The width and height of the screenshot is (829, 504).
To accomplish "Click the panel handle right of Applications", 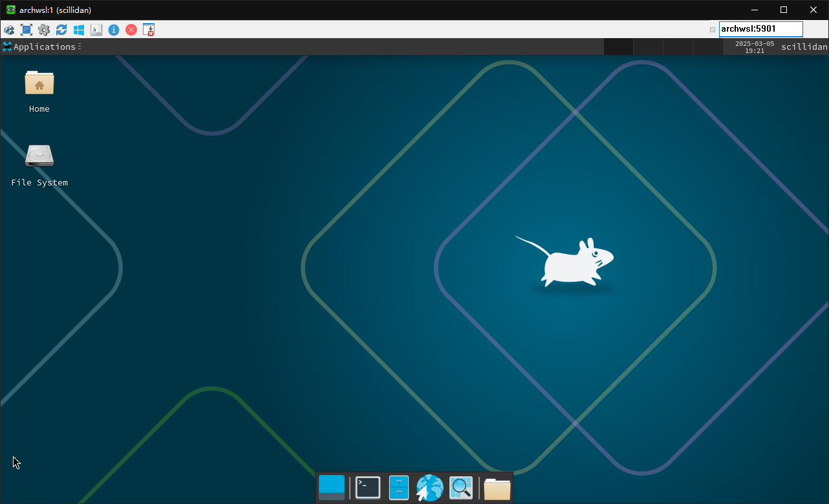I will 80,47.
